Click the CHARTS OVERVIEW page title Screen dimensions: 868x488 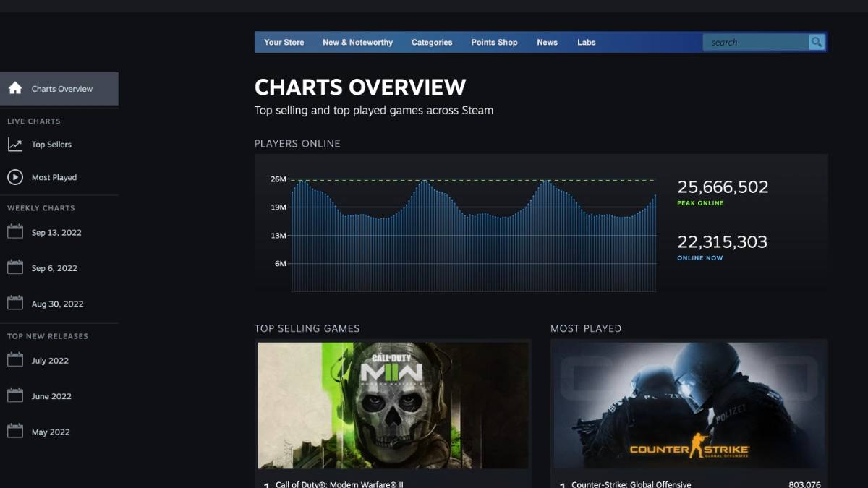360,87
